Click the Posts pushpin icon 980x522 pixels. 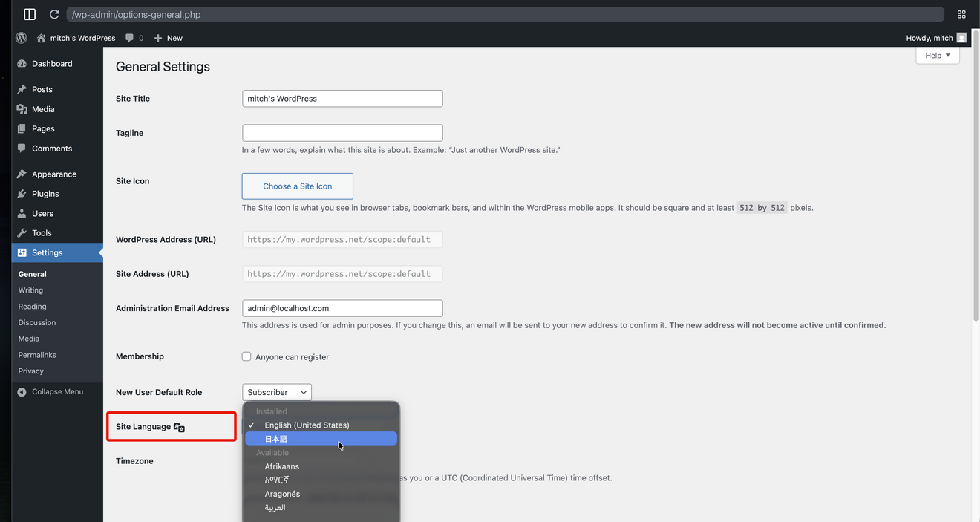click(22, 89)
